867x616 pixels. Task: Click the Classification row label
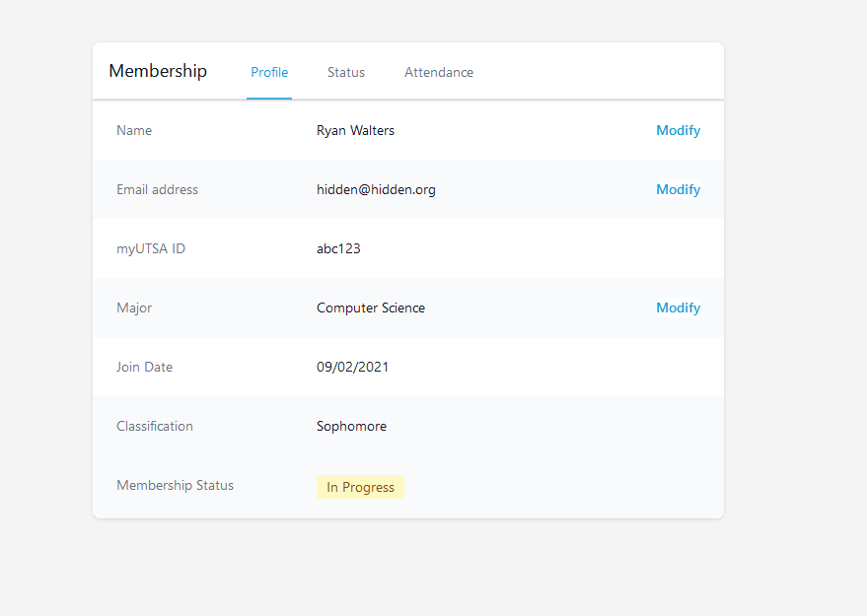(155, 426)
